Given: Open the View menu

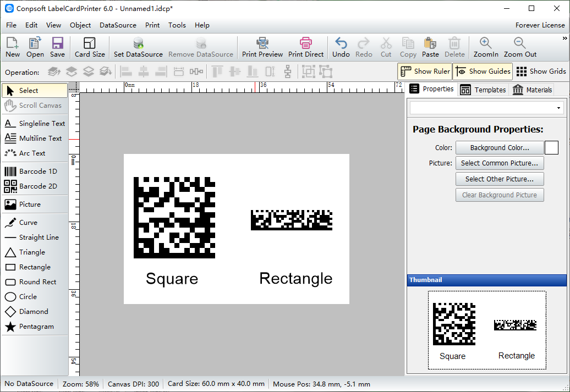Looking at the screenshot, I should coord(53,25).
